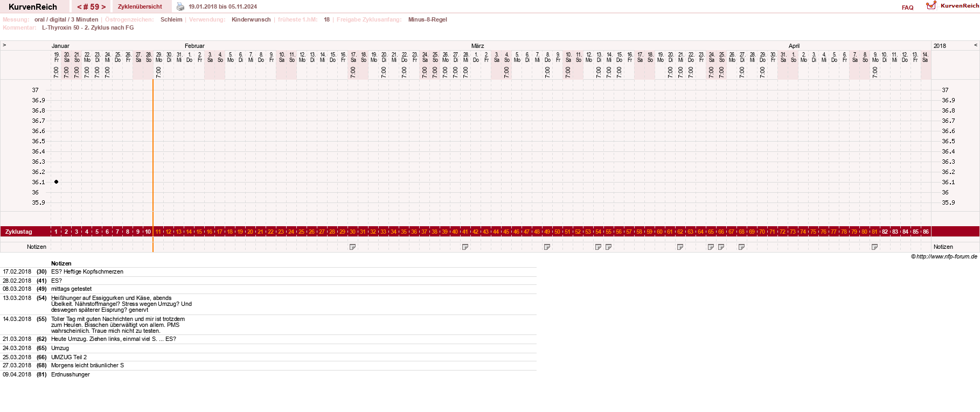
Task: Click cycle day 86 in the Zyklustag row
Action: (x=926, y=232)
